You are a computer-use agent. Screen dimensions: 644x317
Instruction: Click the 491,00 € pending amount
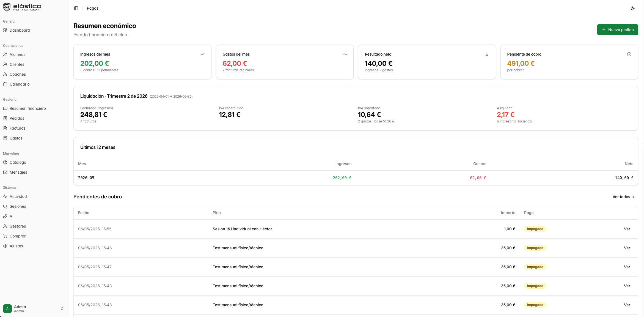(x=521, y=64)
